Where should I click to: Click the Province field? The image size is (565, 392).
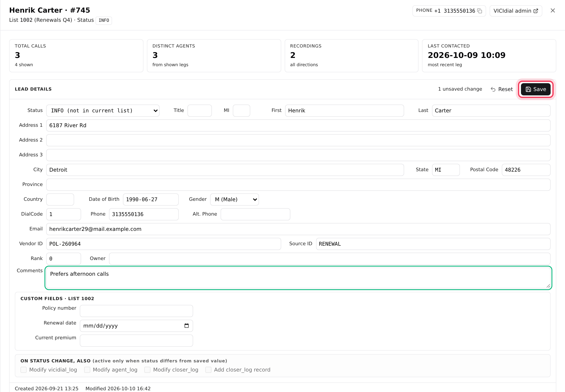tap(298, 184)
